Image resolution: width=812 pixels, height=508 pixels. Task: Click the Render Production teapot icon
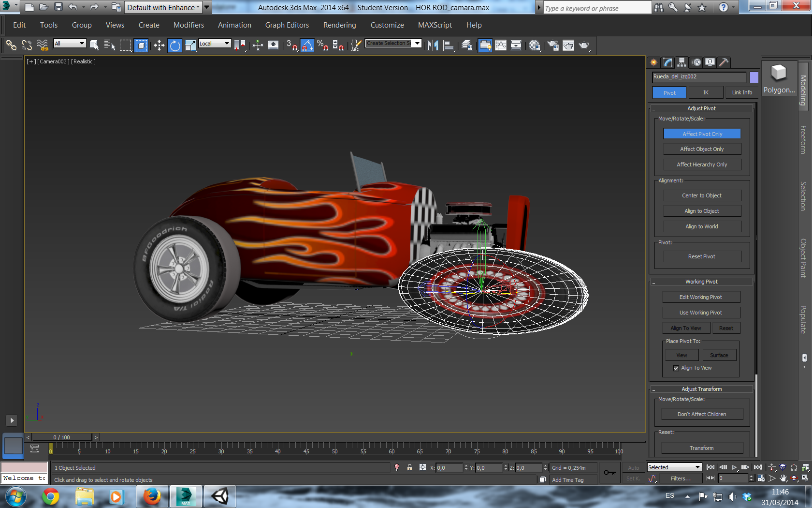pos(584,45)
